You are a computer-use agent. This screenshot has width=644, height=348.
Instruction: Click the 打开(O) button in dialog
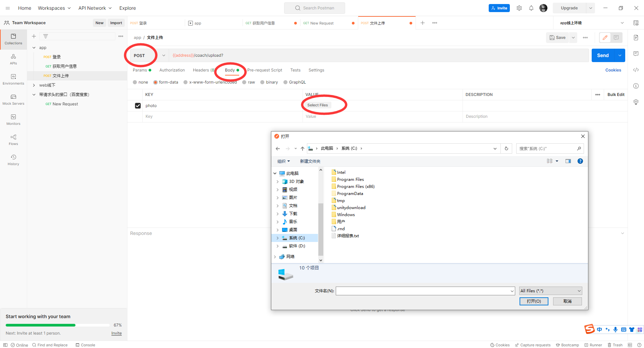click(534, 301)
